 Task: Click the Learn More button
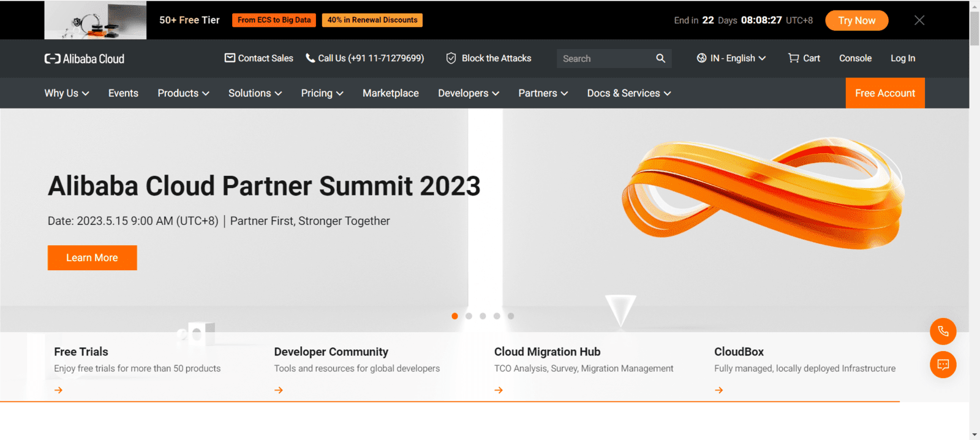[92, 258]
